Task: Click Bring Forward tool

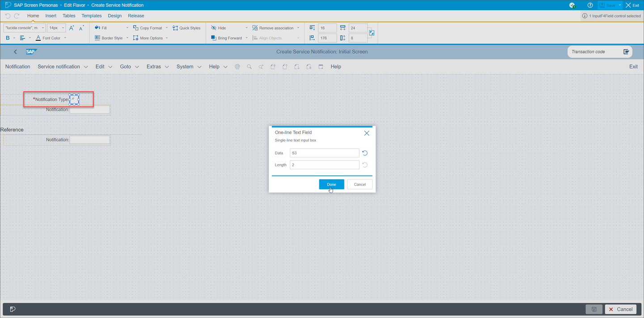Action: (226, 38)
